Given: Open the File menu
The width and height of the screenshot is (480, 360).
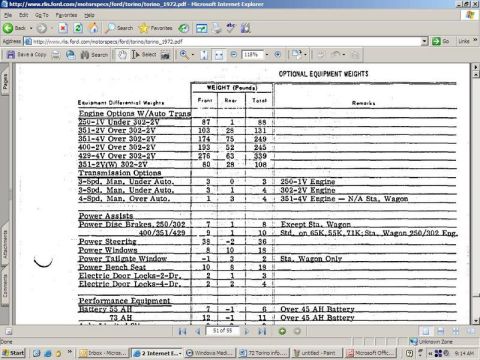Looking at the screenshot, I should pyautogui.click(x=8, y=15).
